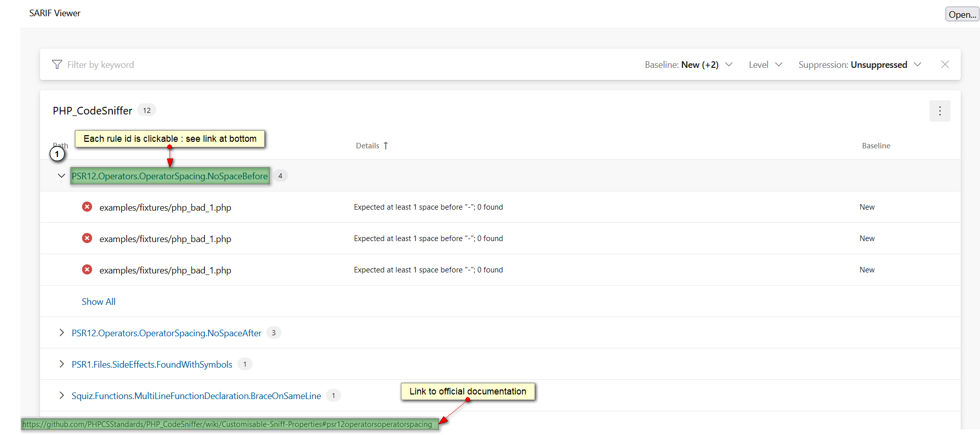The width and height of the screenshot is (980, 435).
Task: Click the error icon on first php_bad_1.php row
Action: (87, 207)
